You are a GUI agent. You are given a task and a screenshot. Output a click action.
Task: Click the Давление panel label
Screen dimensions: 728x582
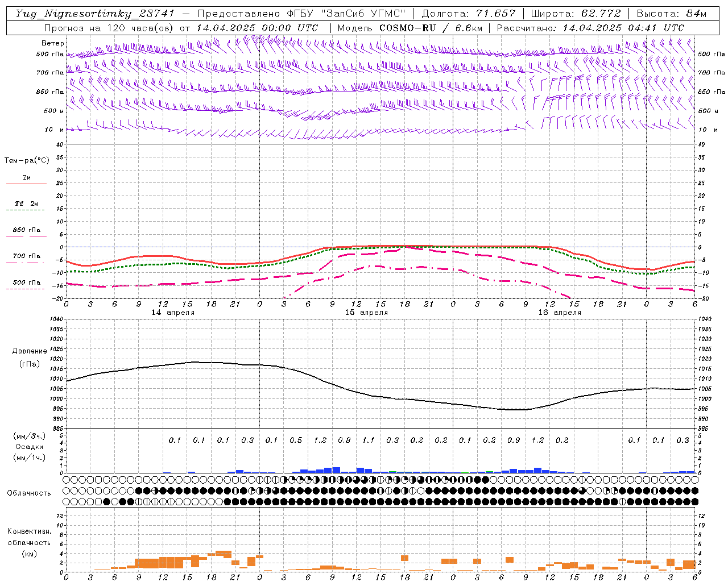pos(29,351)
